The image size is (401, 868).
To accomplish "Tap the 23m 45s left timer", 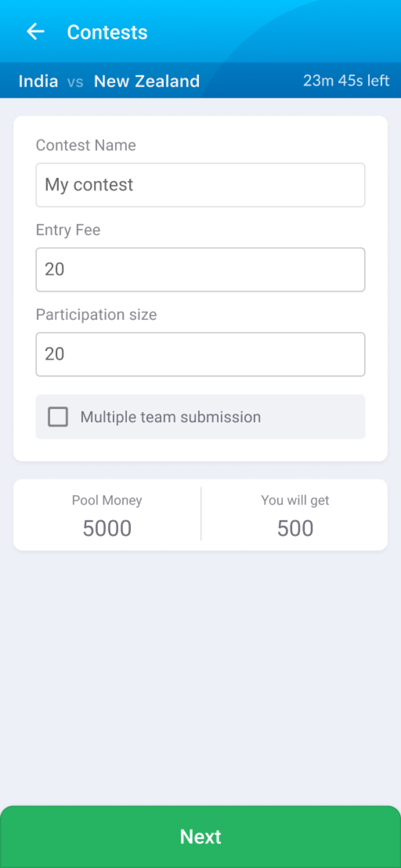I will tap(346, 81).
